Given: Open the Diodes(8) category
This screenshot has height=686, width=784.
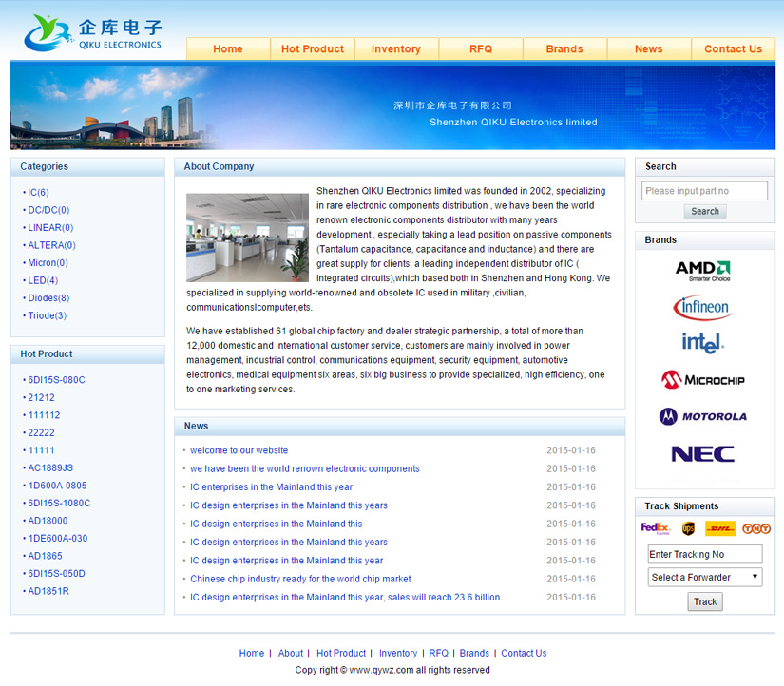Looking at the screenshot, I should [x=48, y=298].
